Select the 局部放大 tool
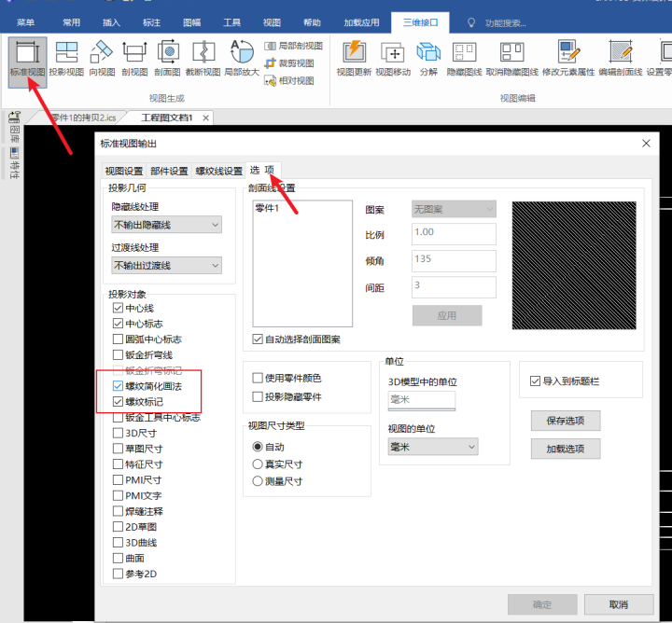 coord(242,59)
